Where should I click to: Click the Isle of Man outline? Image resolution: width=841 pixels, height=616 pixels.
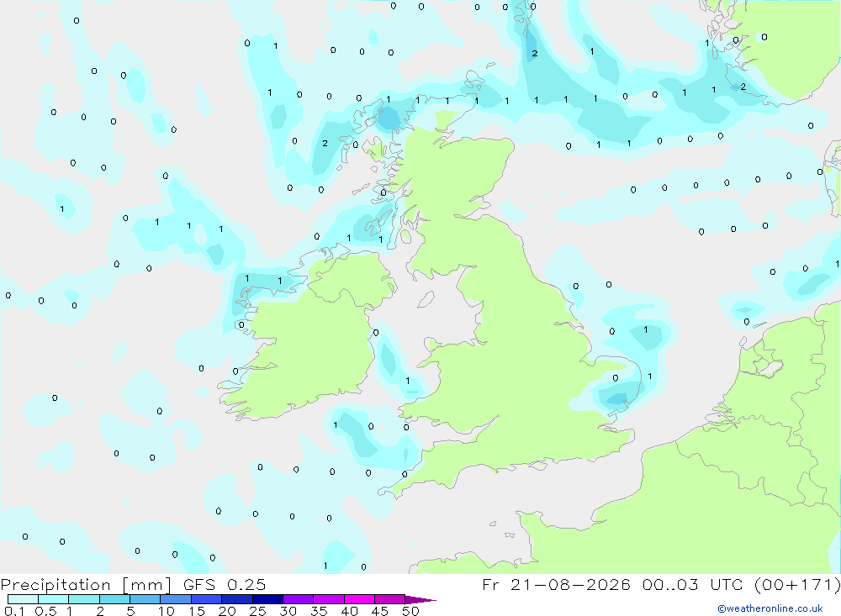426,299
